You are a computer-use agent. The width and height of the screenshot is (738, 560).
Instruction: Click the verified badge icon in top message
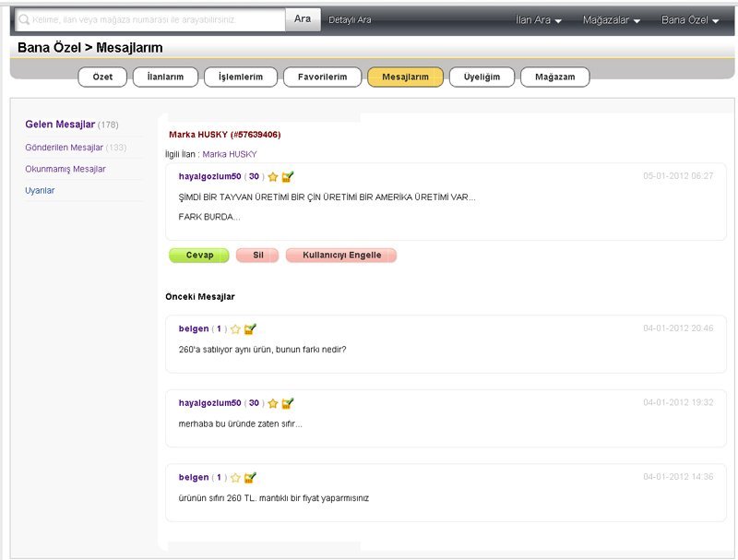tap(288, 176)
